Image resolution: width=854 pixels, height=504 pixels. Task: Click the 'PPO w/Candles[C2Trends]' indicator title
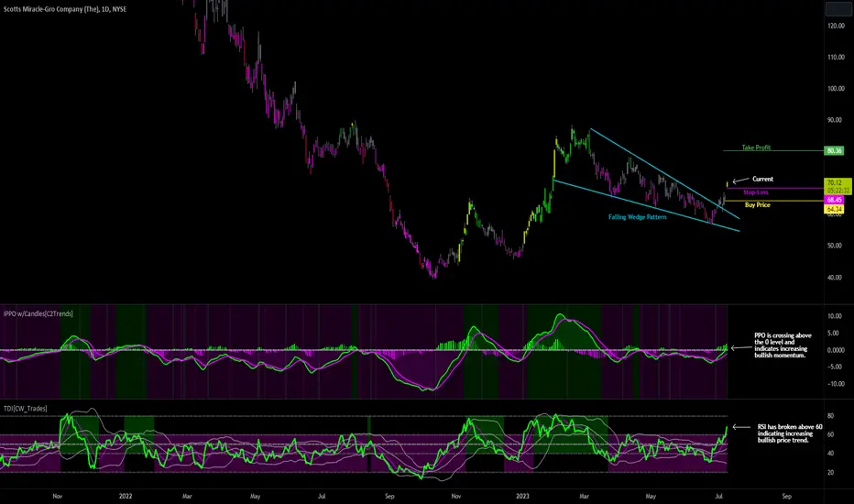click(38, 313)
